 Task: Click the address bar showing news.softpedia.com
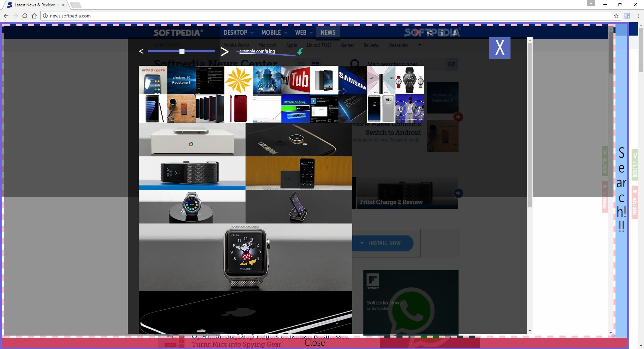coord(330,16)
